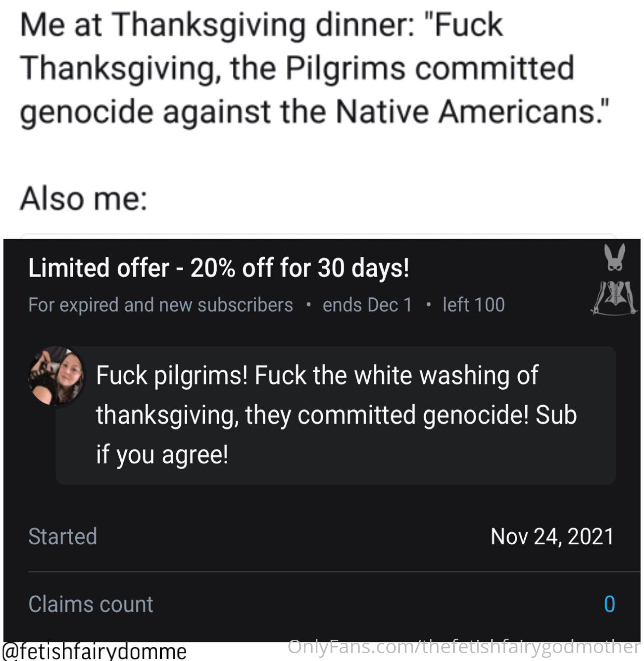Select the 'Limited offer - 20% off' heading

point(219,268)
